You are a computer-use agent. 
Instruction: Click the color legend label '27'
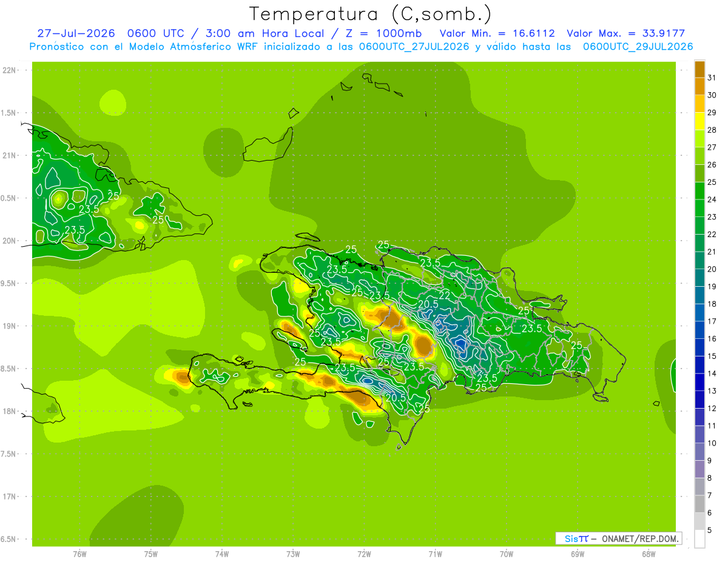coord(712,147)
